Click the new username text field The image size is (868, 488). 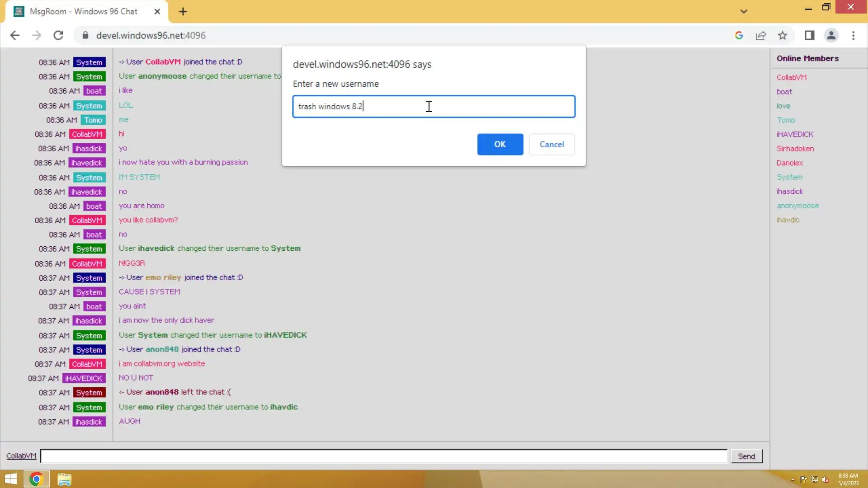pos(433,107)
